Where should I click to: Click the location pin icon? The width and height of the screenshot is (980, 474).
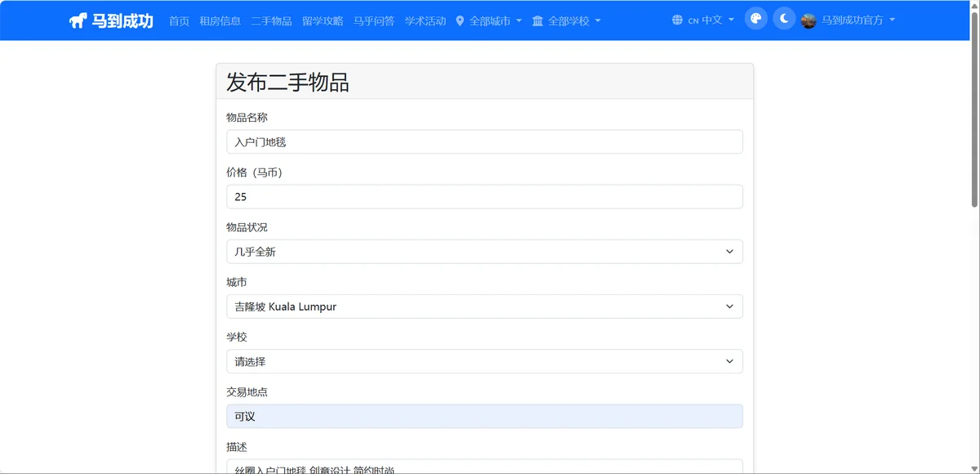pyautogui.click(x=460, y=20)
